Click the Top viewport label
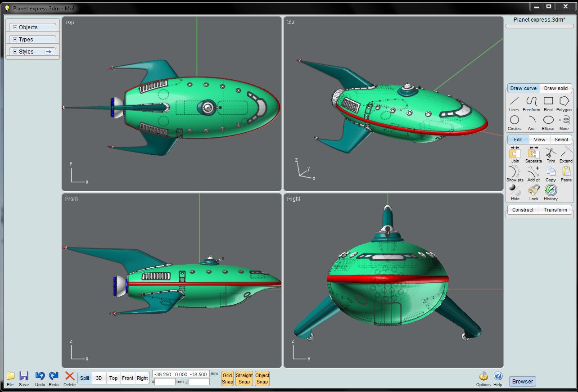Screen dimensions: 578x392 69,22
